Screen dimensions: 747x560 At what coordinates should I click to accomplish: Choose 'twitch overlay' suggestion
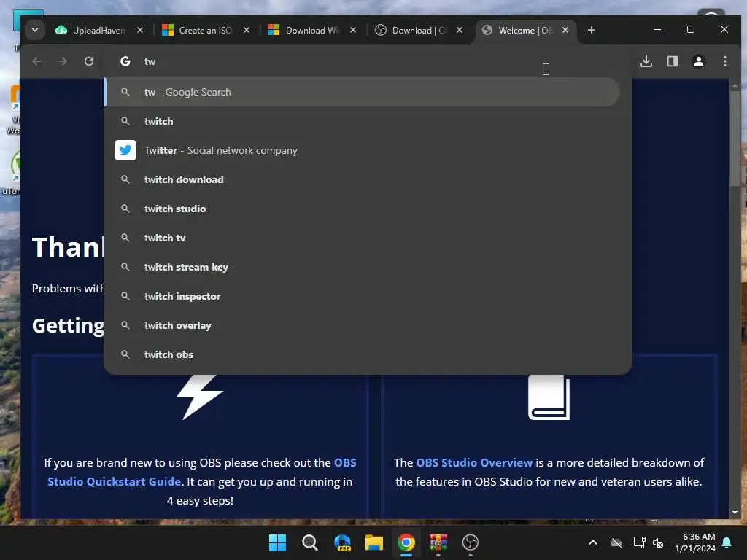(368, 325)
